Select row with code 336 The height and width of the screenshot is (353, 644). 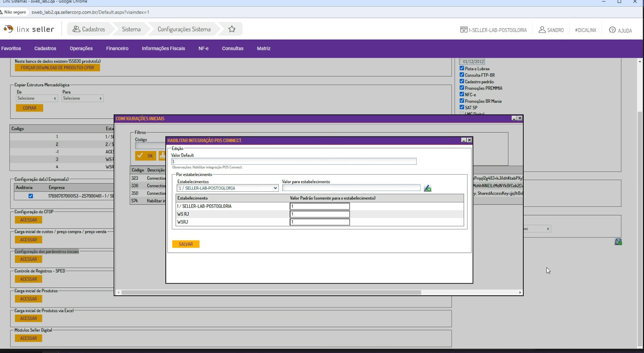(148, 186)
